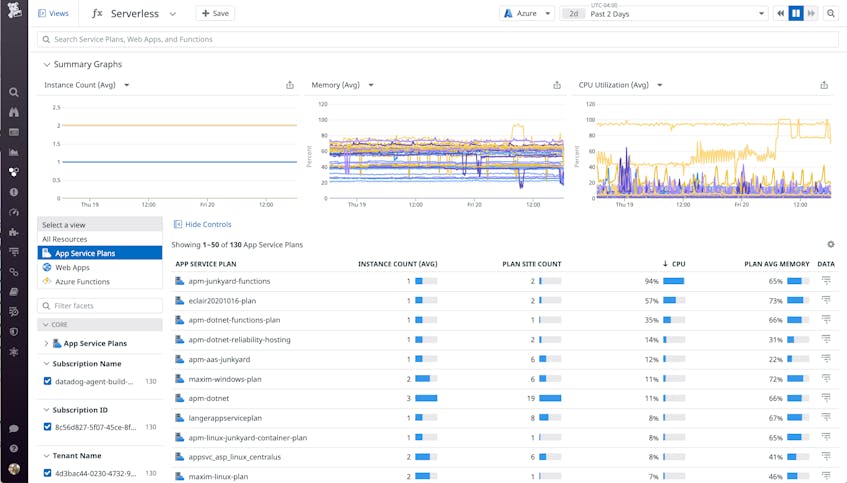Collapse the Subscription Name facet

coord(46,364)
